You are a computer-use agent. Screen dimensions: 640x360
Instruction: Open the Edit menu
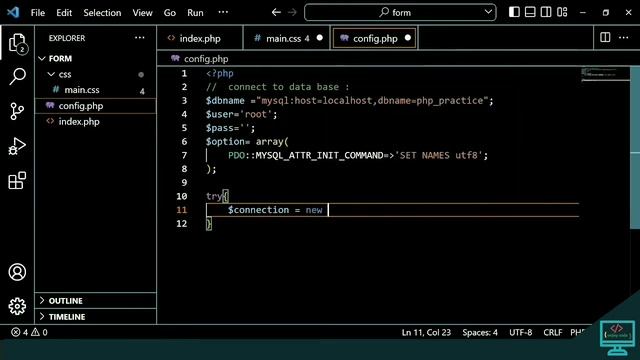[64, 13]
